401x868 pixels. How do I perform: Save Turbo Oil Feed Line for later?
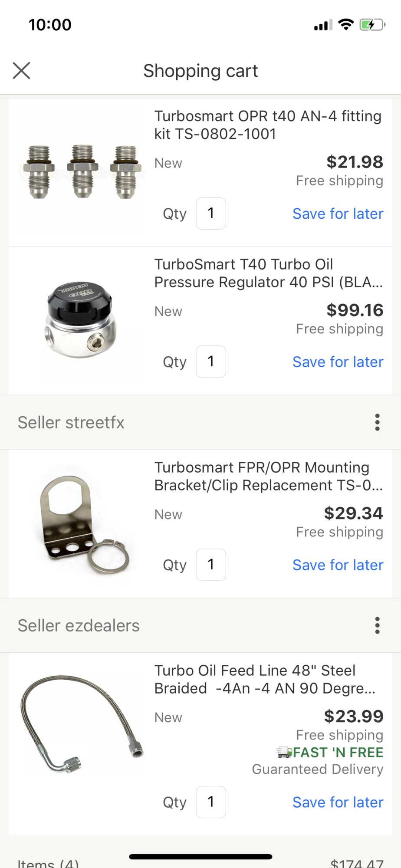(338, 802)
